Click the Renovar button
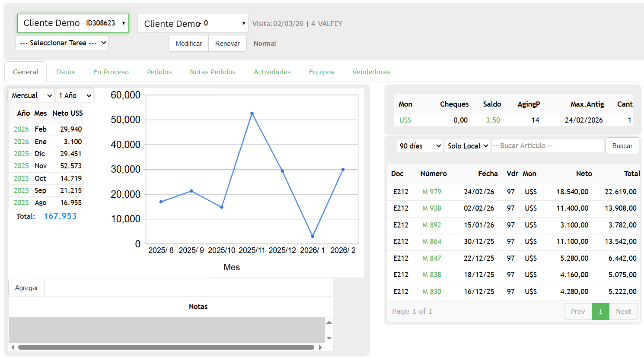Screen dimensions: 644x357 [x=227, y=43]
